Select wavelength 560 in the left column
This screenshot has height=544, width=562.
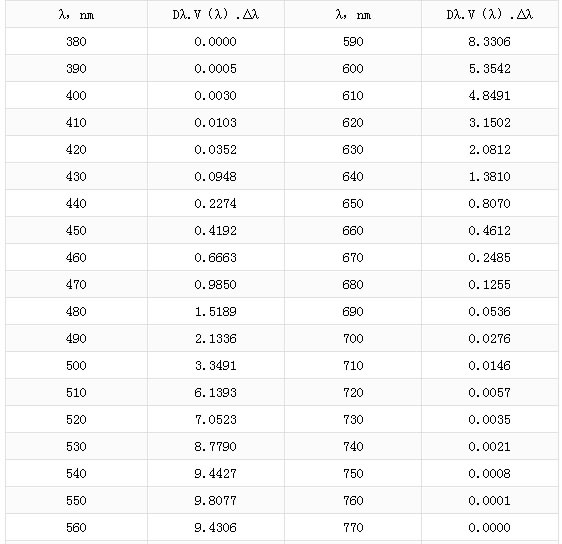coord(76,528)
